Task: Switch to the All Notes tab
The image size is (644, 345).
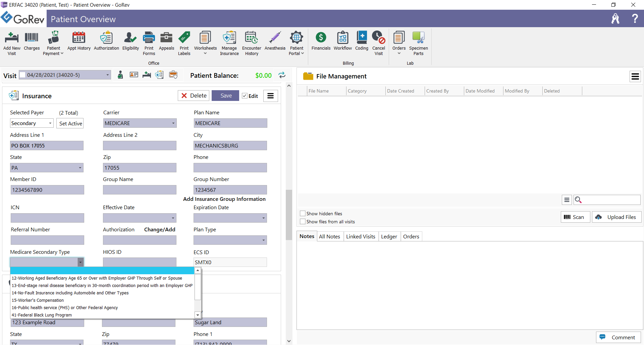Action: [x=329, y=237]
